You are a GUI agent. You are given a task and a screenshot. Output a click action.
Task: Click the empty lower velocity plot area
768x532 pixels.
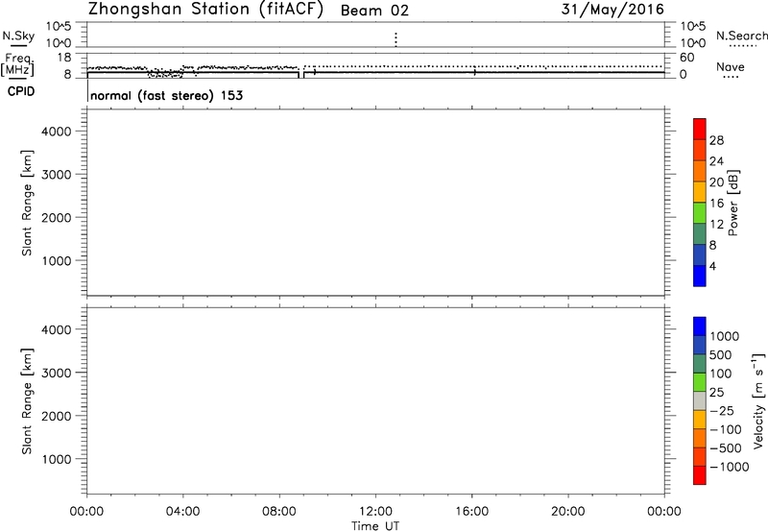pos(375,400)
